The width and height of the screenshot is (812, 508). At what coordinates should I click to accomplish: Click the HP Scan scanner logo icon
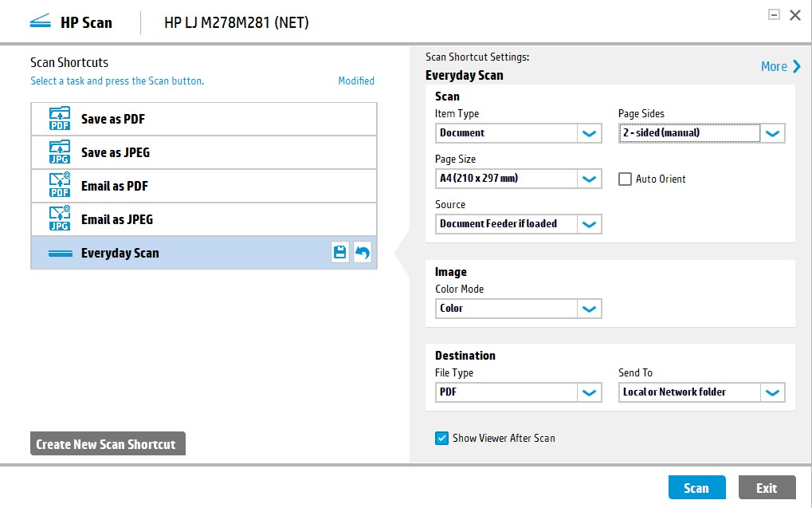(41, 22)
